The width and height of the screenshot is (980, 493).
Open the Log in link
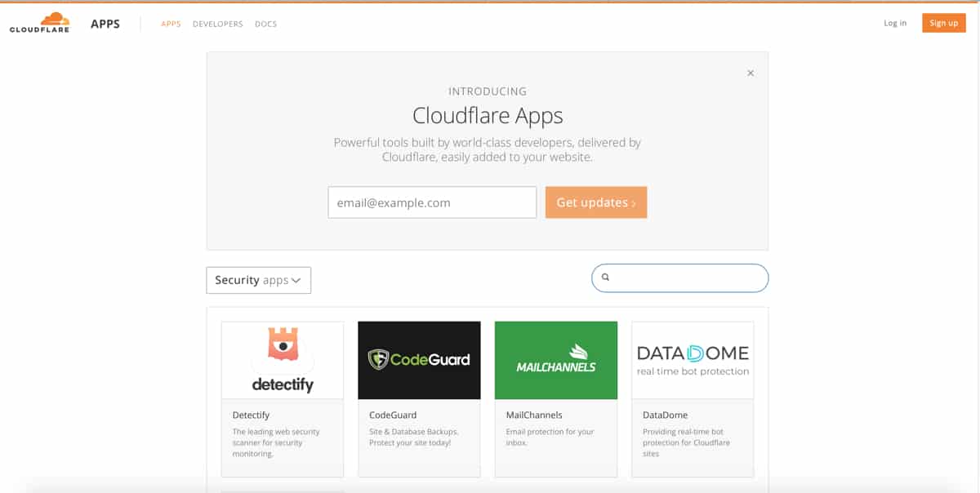click(894, 23)
